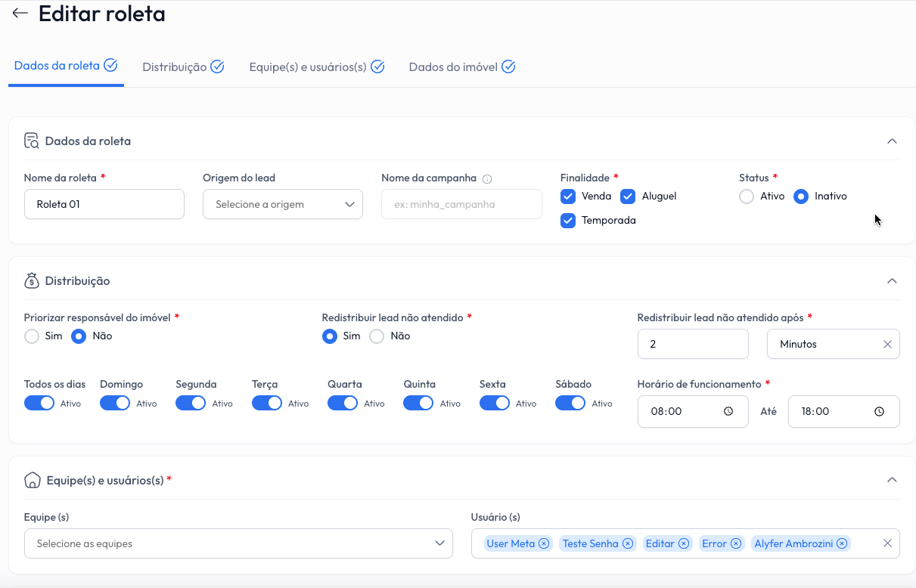
Task: Click the Nome da roleta input field
Action: pos(104,204)
